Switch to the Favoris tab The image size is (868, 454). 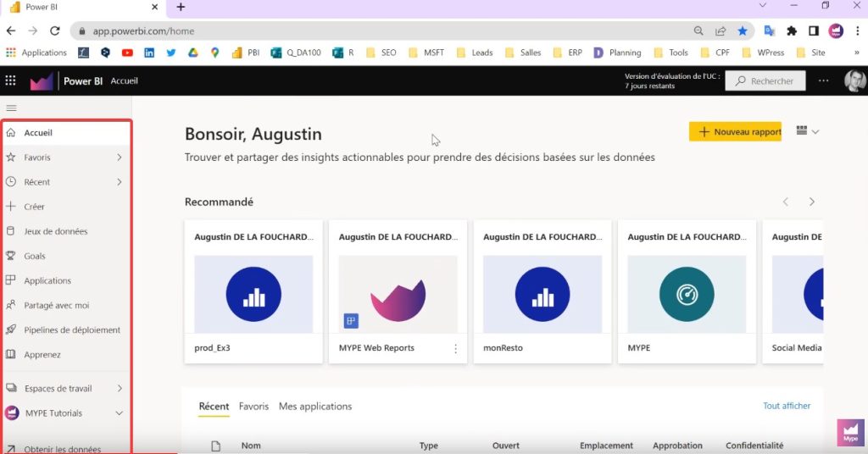point(253,407)
